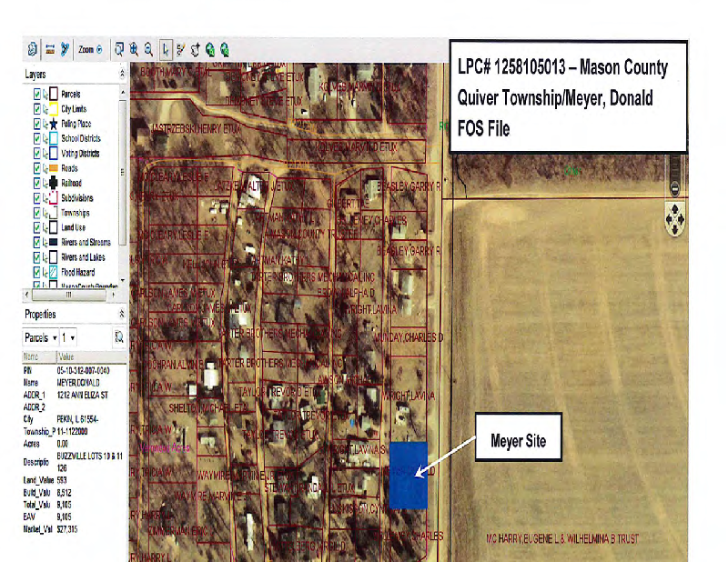The width and height of the screenshot is (728, 562).
Task: Collapse the Layers panel
Action: click(x=122, y=74)
